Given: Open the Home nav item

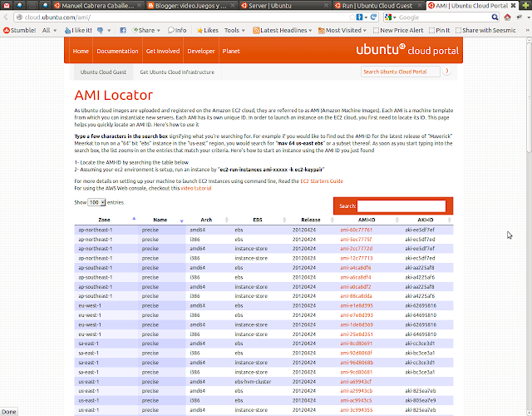Looking at the screenshot, I should point(81,51).
